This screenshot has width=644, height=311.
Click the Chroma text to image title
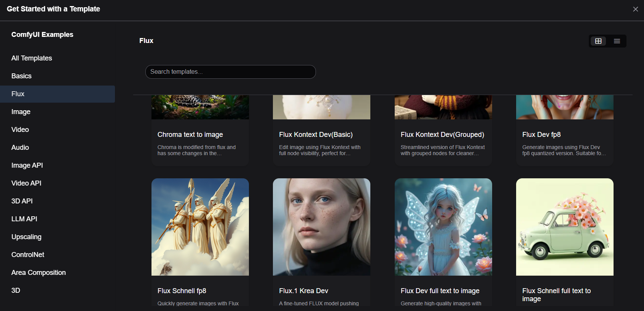click(190, 135)
